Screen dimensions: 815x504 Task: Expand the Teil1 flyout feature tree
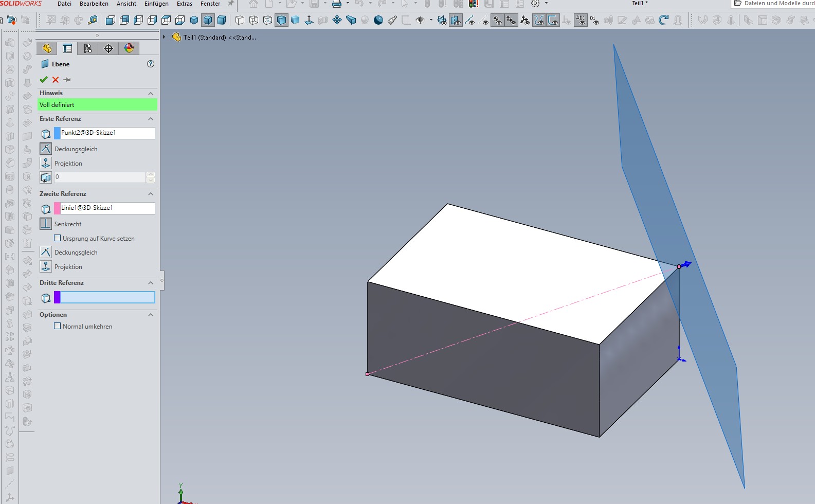164,37
